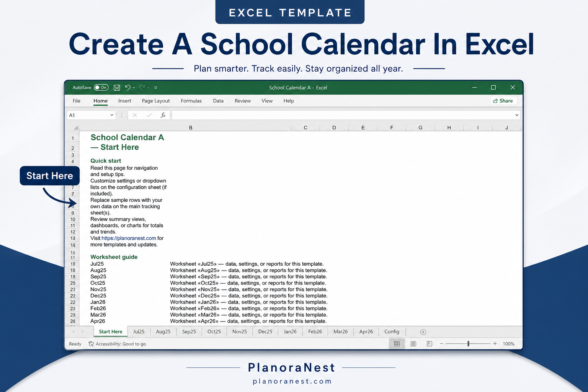Screen dimensions: 588x392
Task: Click the 'Worksheet «Jan26»' description cell
Action: pos(249,302)
